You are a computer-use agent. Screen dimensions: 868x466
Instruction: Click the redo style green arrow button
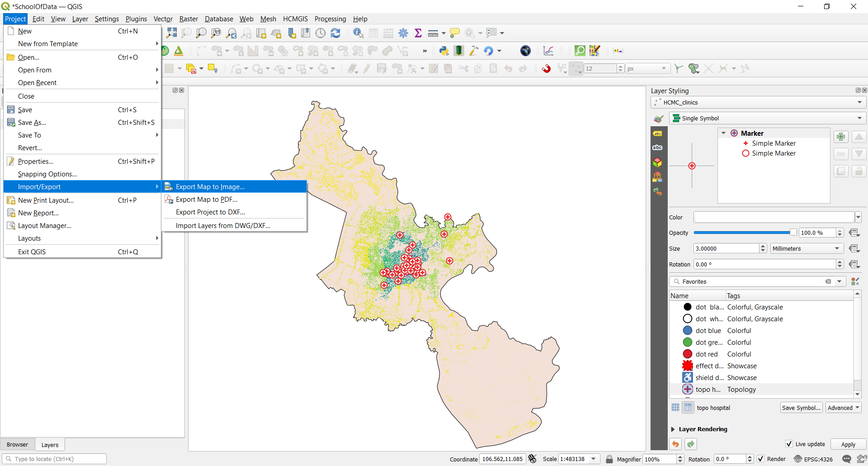tap(691, 444)
